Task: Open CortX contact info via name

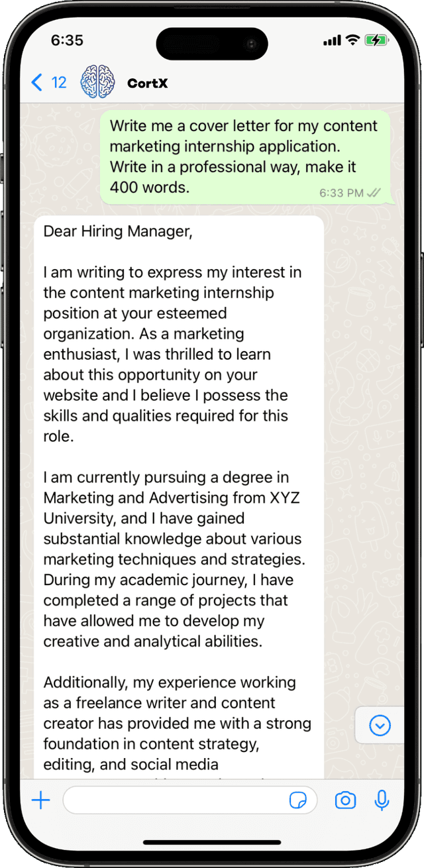Action: click(x=147, y=83)
